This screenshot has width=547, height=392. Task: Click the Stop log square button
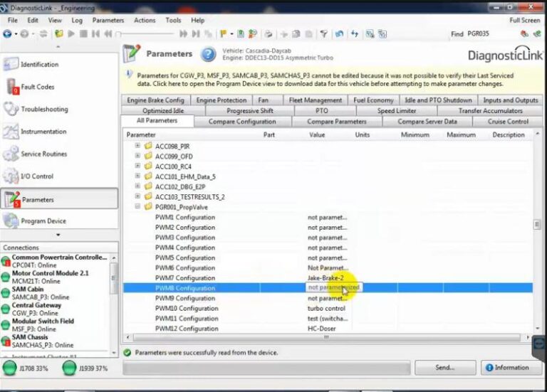(x=83, y=34)
